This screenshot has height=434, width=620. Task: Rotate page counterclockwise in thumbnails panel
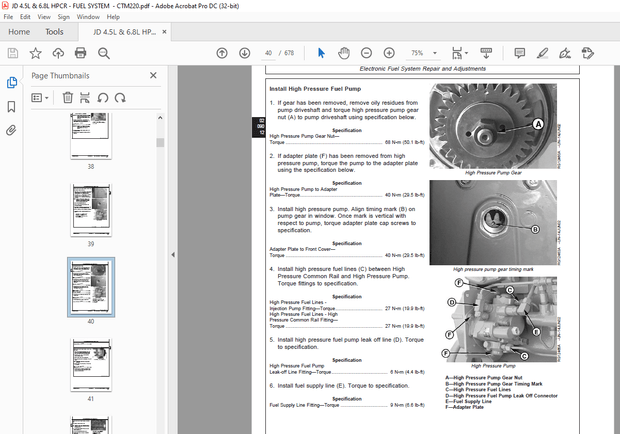tap(102, 97)
